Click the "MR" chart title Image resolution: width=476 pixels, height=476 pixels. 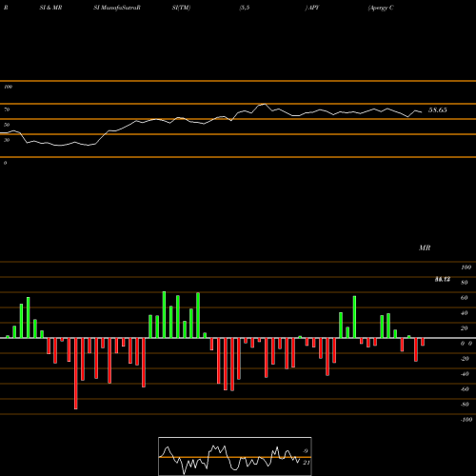425,248
